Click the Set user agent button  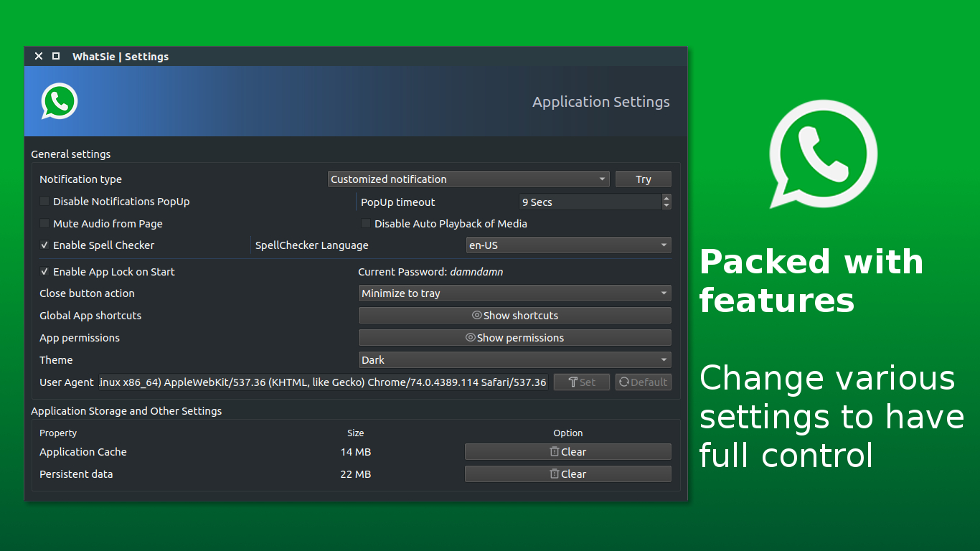tap(582, 382)
